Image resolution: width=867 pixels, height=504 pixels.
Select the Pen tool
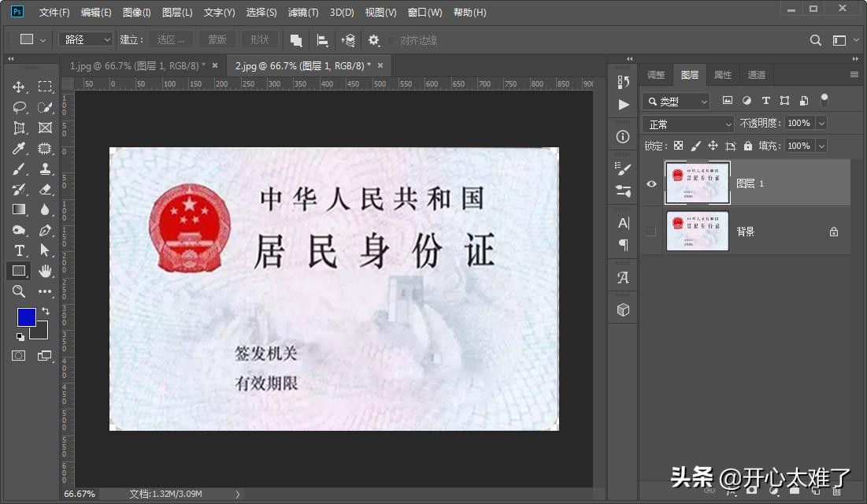pyautogui.click(x=45, y=230)
